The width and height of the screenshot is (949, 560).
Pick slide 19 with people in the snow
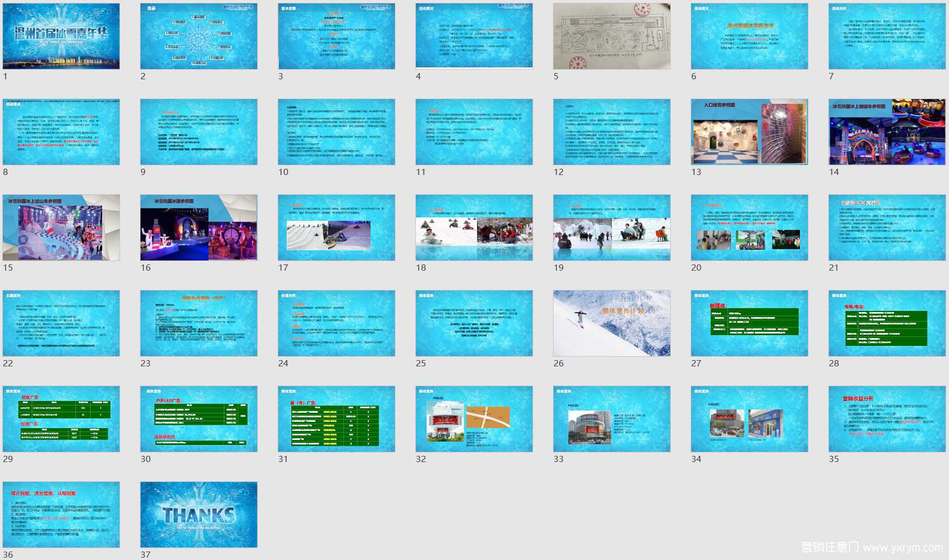tap(612, 228)
